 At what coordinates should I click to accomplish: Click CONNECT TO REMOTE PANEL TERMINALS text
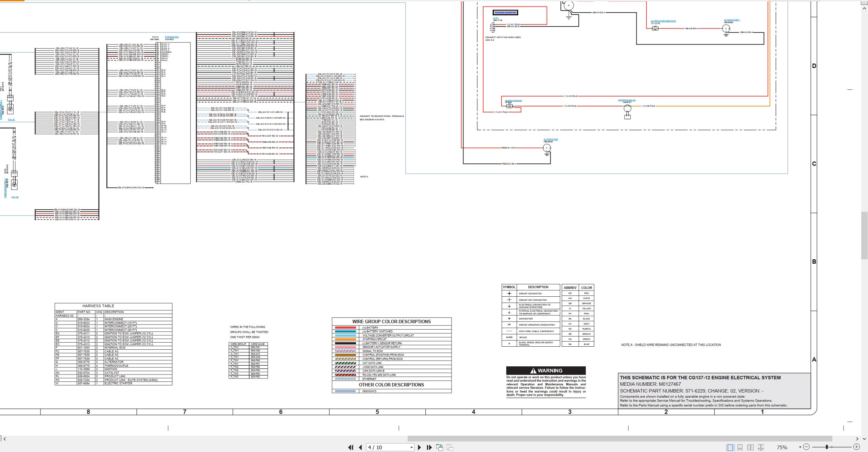(382, 116)
